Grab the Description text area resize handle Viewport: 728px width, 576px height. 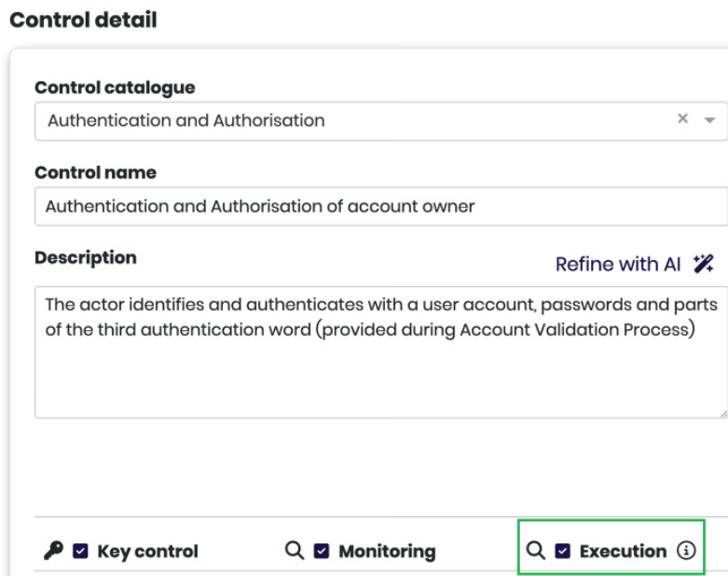[x=723, y=414]
